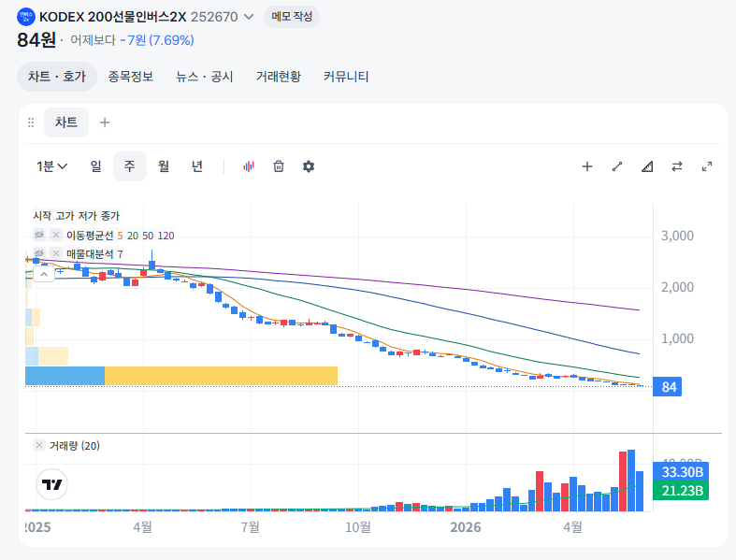Click the 1,000 price axis label
The image size is (736, 560).
coord(677,338)
